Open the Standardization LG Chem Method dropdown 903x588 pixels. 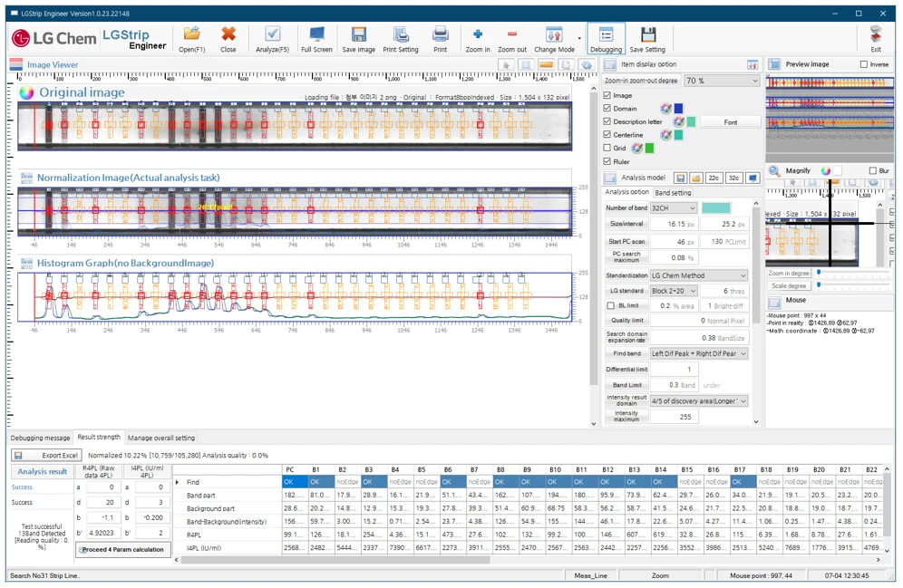[x=699, y=275]
